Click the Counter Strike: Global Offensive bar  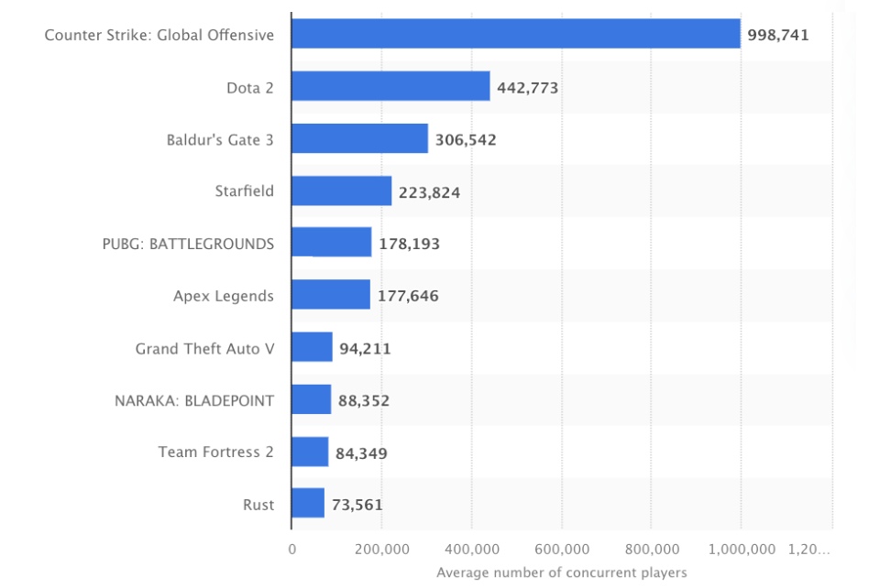[515, 34]
